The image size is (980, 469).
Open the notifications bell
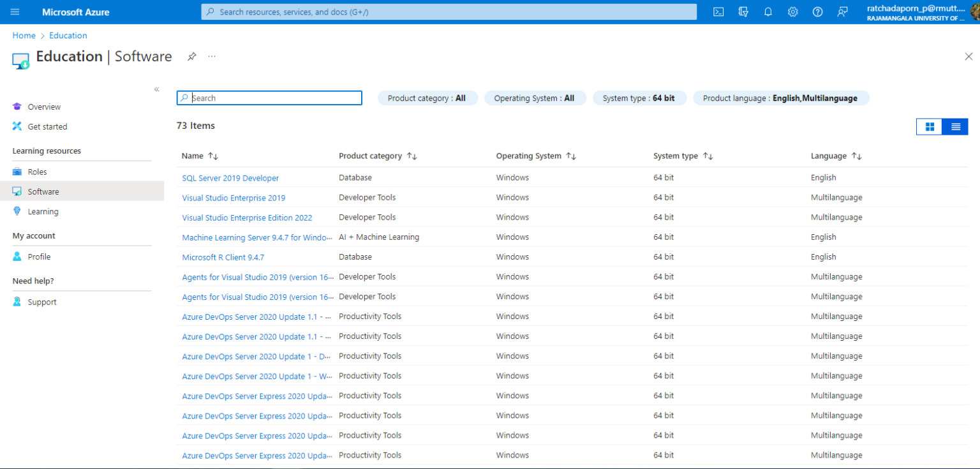tap(768, 12)
